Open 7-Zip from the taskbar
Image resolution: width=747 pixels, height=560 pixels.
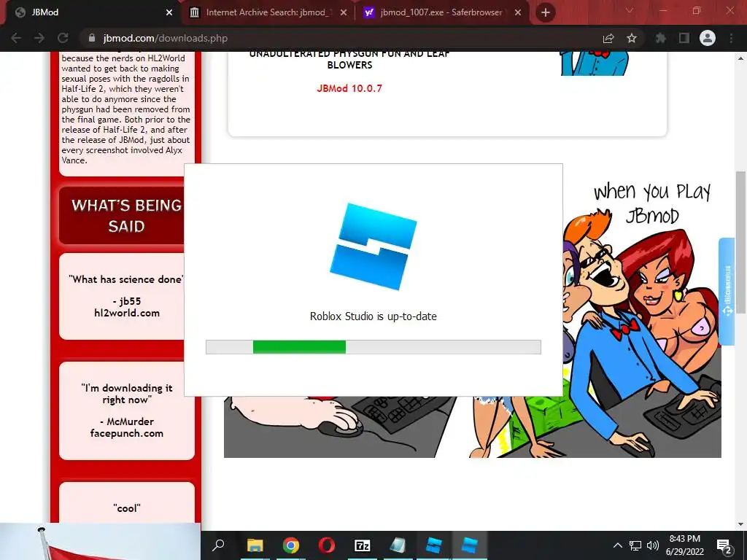[x=362, y=545]
